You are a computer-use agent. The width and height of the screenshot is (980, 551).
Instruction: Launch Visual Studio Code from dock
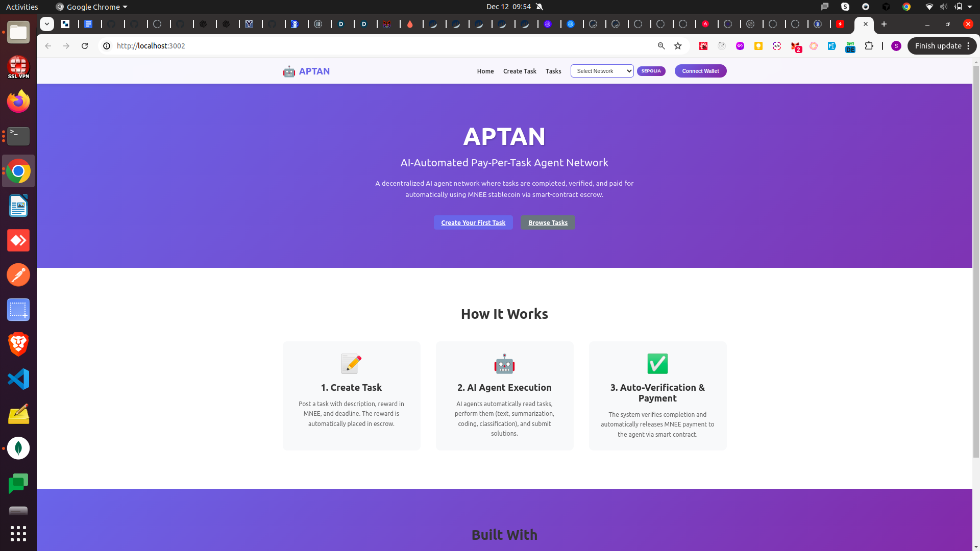click(x=18, y=379)
